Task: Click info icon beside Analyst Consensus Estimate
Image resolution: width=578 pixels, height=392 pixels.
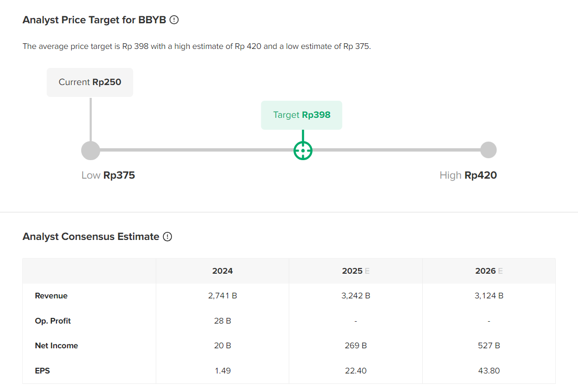Action: coord(167,237)
